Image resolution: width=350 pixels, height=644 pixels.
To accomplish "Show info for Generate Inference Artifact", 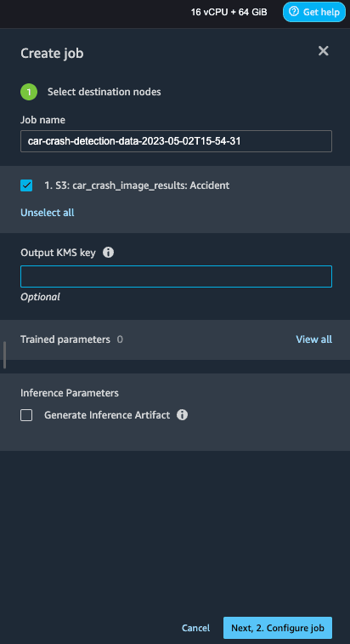I will 182,415.
